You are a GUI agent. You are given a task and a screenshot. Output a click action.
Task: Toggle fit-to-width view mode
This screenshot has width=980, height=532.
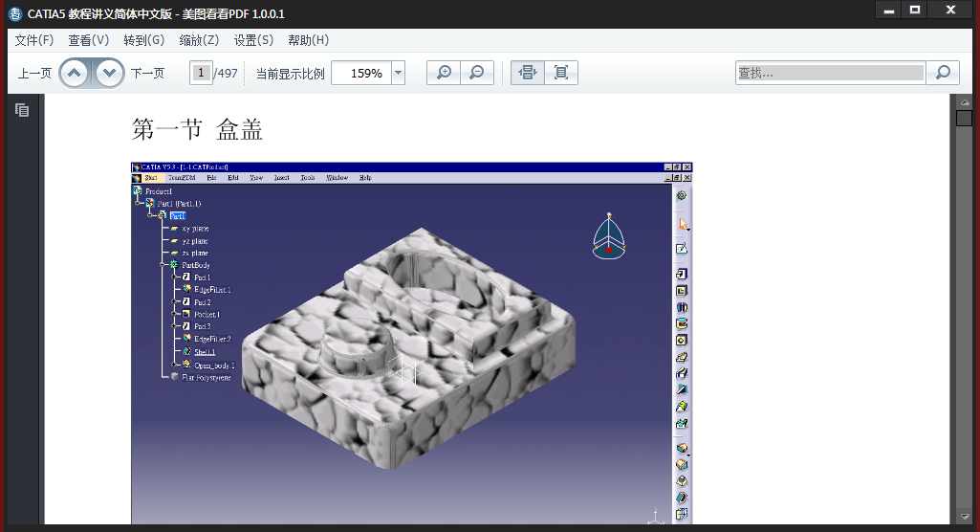pos(528,73)
